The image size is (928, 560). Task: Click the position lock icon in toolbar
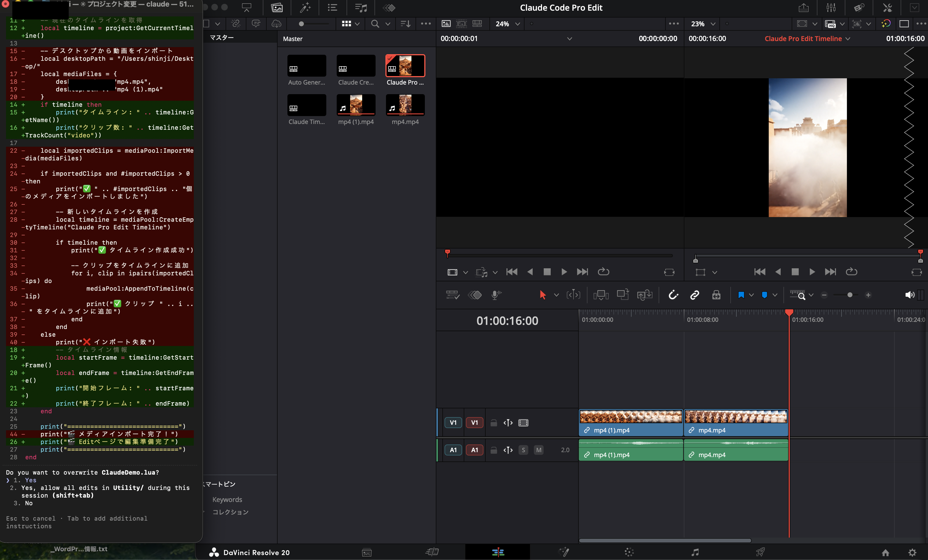click(716, 295)
